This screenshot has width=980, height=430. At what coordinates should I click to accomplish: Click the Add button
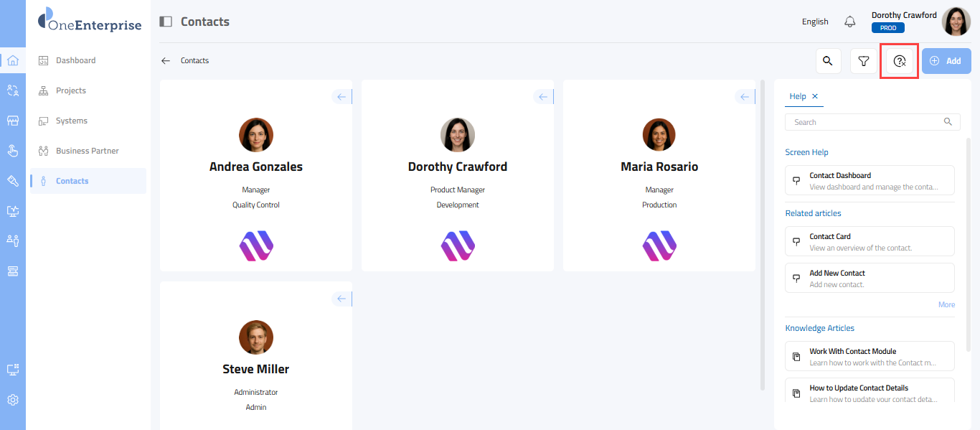(946, 61)
